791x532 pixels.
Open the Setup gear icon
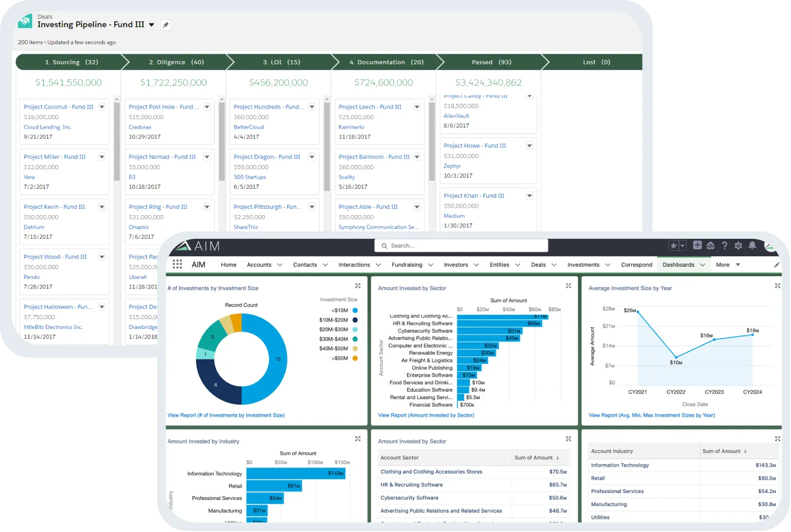click(738, 246)
